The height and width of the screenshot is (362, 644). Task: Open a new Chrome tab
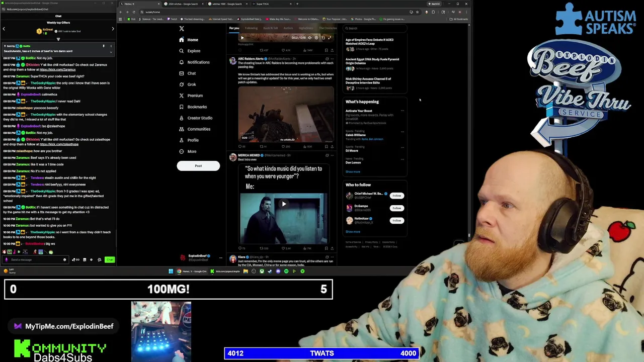click(x=297, y=4)
